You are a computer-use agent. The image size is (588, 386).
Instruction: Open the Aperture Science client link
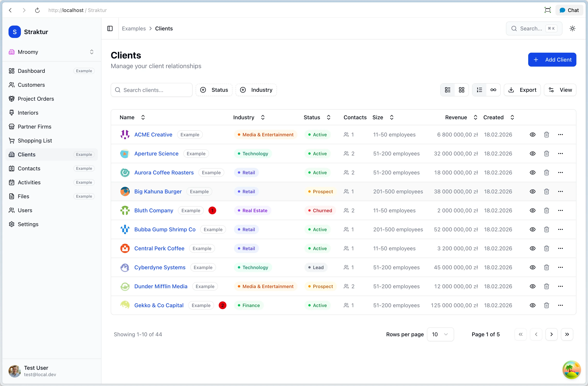[x=156, y=154]
